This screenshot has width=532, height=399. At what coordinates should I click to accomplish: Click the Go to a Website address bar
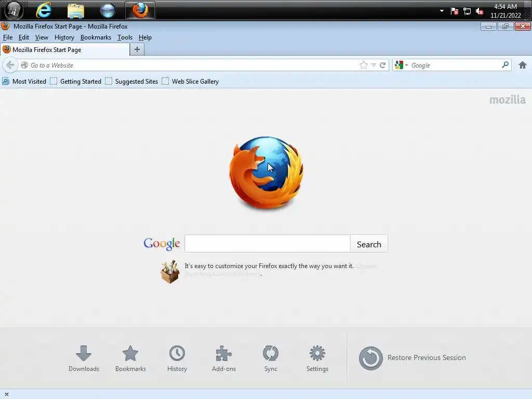tap(193, 65)
